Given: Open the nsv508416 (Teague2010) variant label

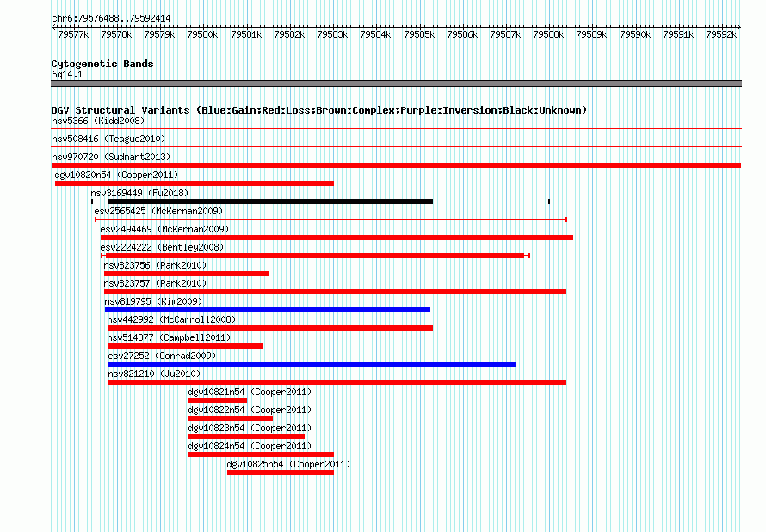Looking at the screenshot, I should tap(108, 139).
